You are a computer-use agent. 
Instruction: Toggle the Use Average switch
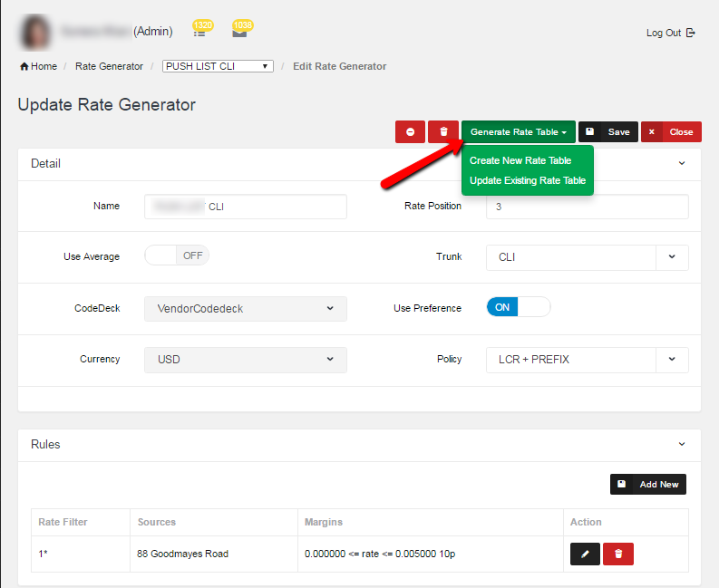pos(177,256)
